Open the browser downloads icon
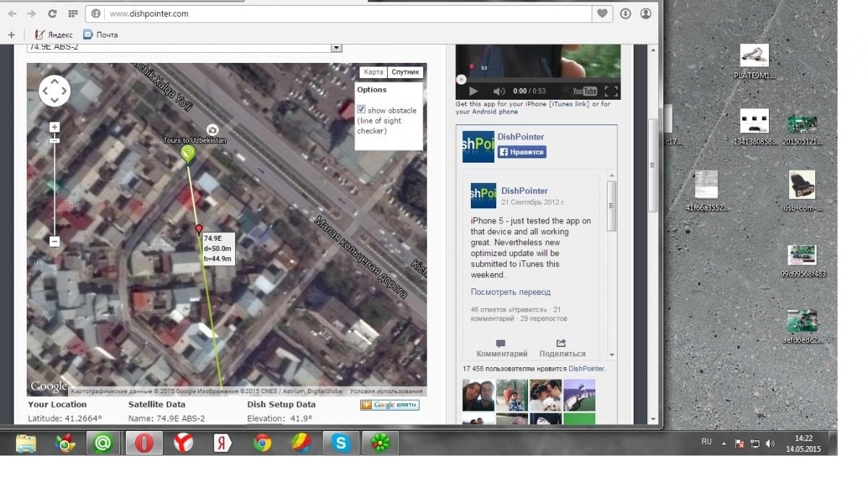The width and height of the screenshot is (868, 488). pos(626,14)
